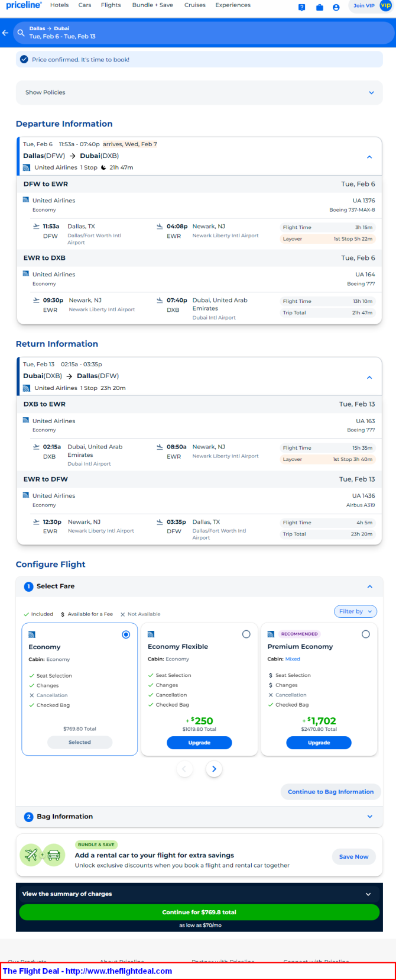
Task: Click Continue to Bag Information button
Action: coord(330,792)
